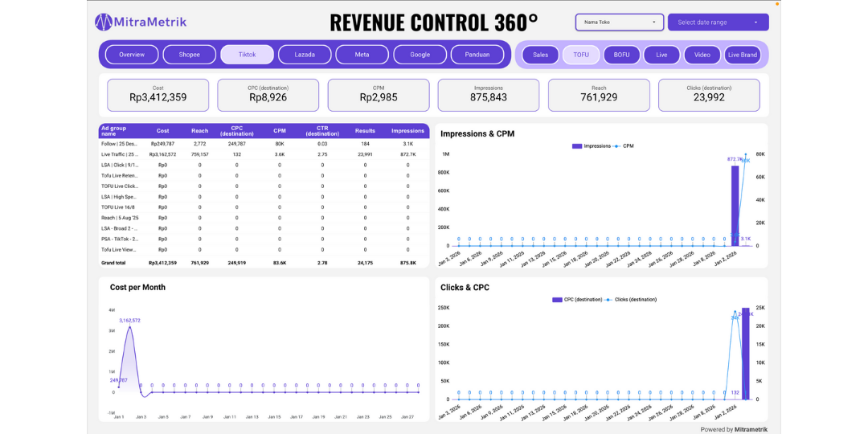This screenshot has width=868, height=434.
Task: Sort table by the Cost column header
Action: [163, 131]
